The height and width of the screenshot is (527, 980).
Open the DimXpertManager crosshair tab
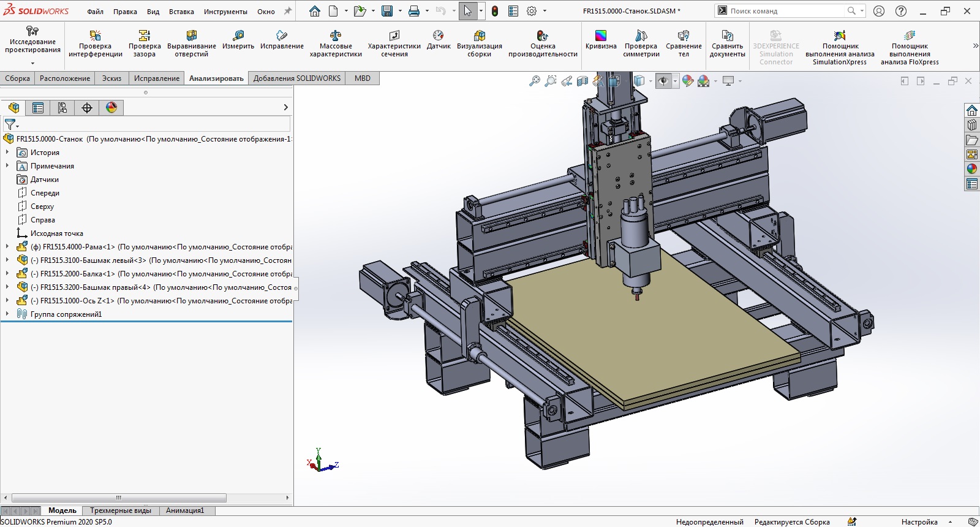point(87,108)
